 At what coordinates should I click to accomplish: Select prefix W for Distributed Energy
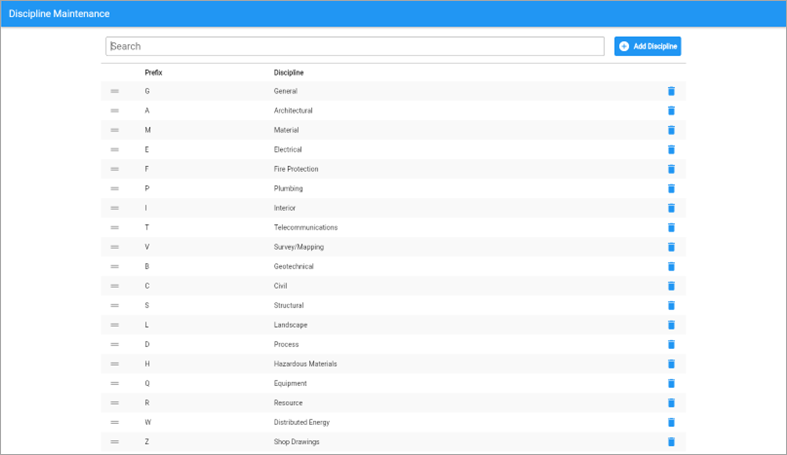[x=148, y=423]
